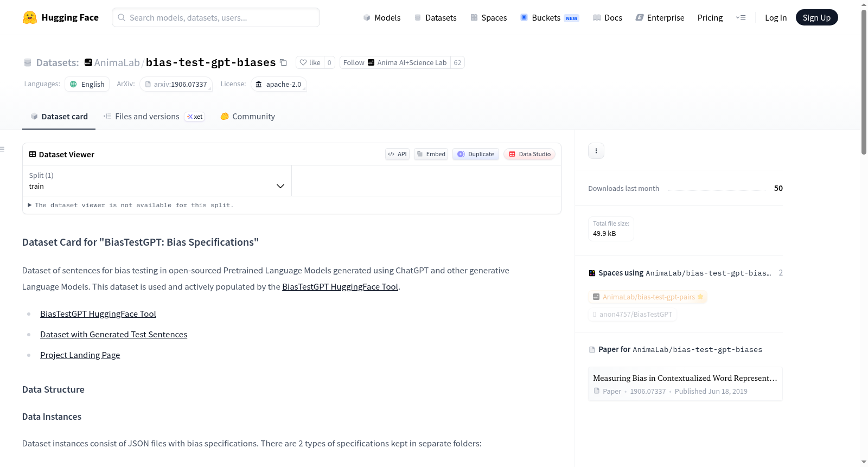Click the Hugging Face logo icon
The width and height of the screenshot is (868, 467).
pyautogui.click(x=30, y=17)
